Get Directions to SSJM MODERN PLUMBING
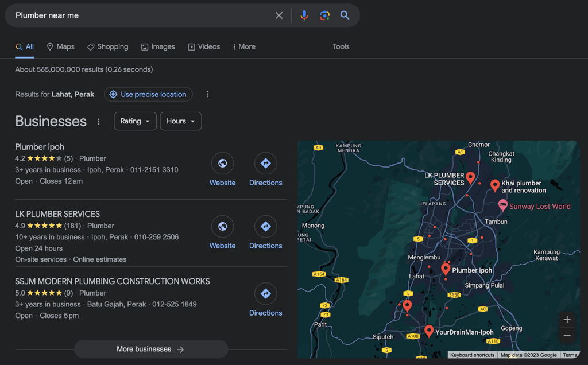Viewport: 588px width, 365px height. click(x=265, y=294)
